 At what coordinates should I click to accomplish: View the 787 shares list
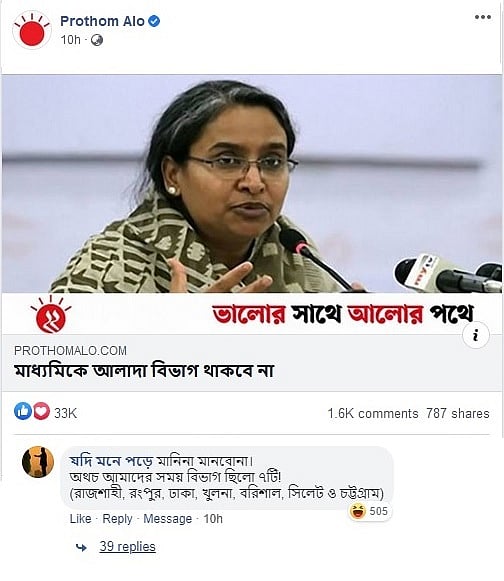458,413
